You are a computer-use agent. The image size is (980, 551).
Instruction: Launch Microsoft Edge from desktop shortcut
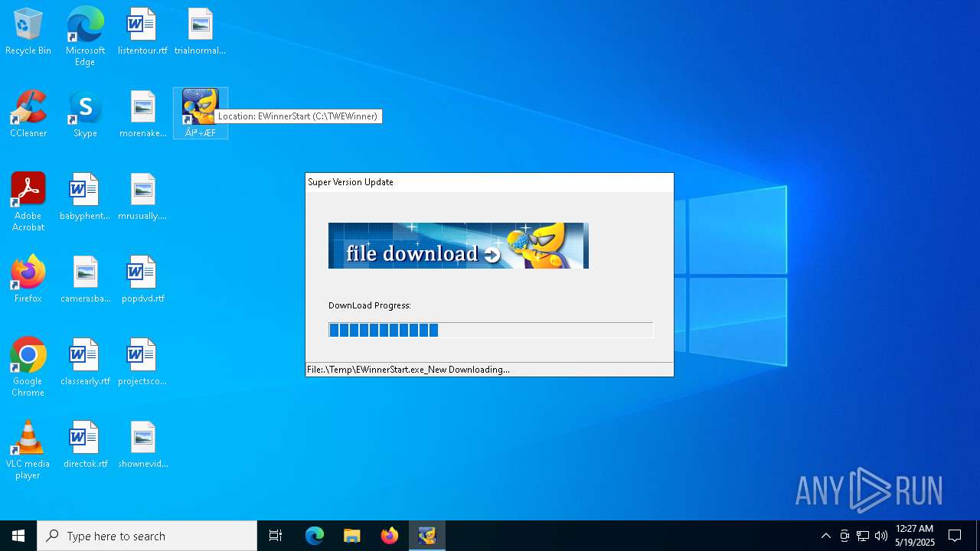[x=85, y=36]
